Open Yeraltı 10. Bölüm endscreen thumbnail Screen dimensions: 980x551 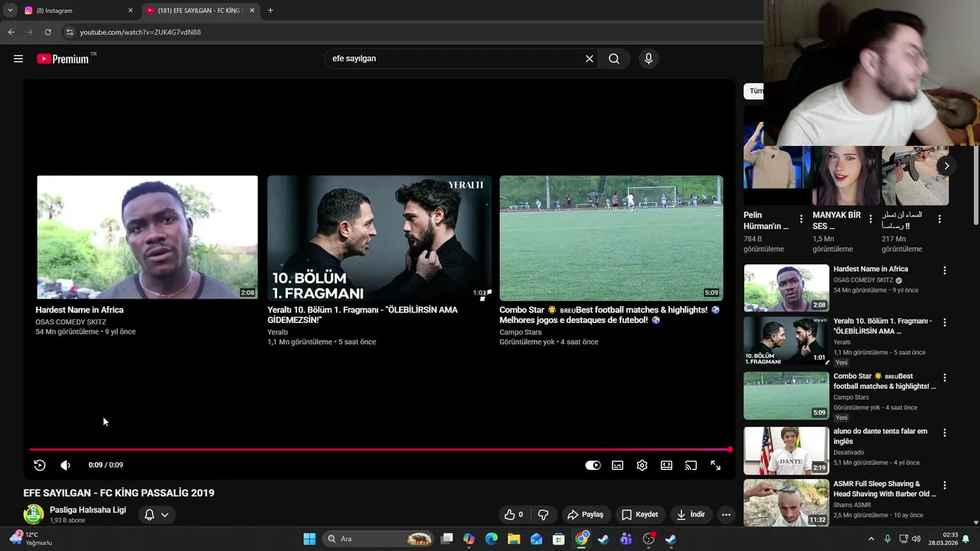[x=379, y=237]
